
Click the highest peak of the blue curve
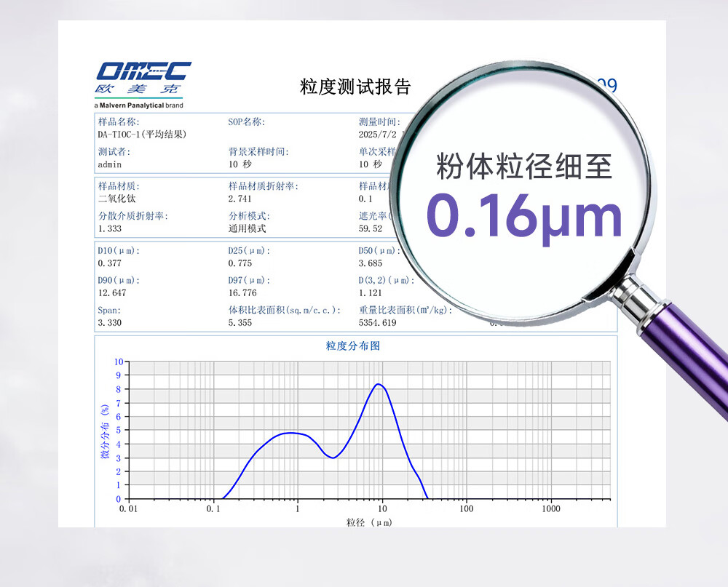tap(378, 384)
